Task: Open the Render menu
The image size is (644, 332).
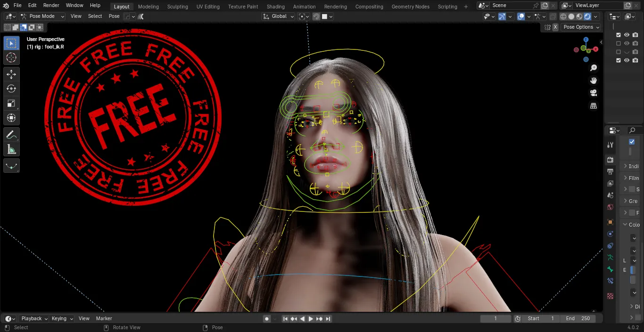Action: [x=51, y=6]
